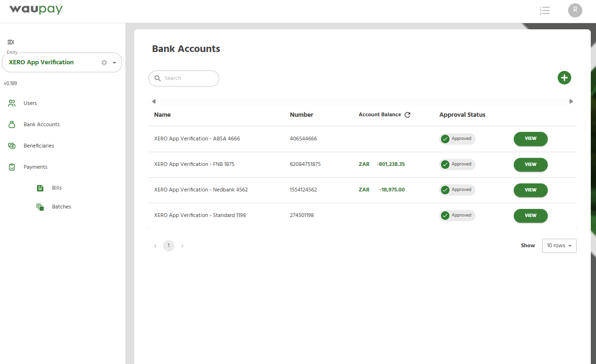Collapse the sidebar menu icon
The width and height of the screenshot is (596, 364).
pos(11,42)
